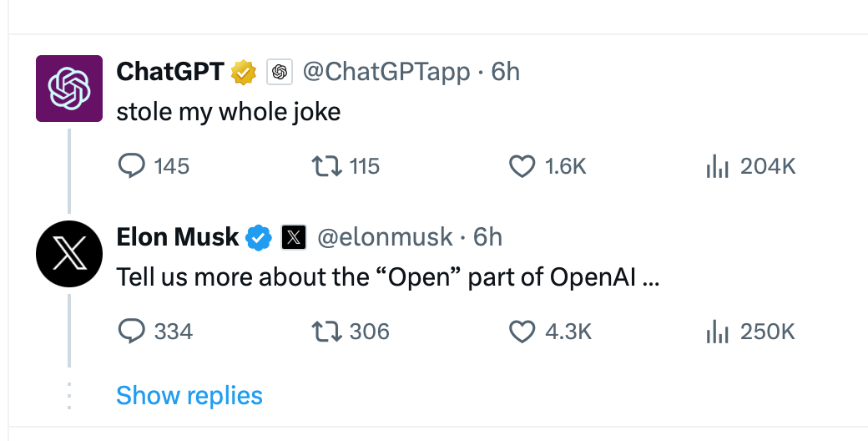868x441 pixels.
Task: Expand the thread with Show replies
Action: click(189, 396)
